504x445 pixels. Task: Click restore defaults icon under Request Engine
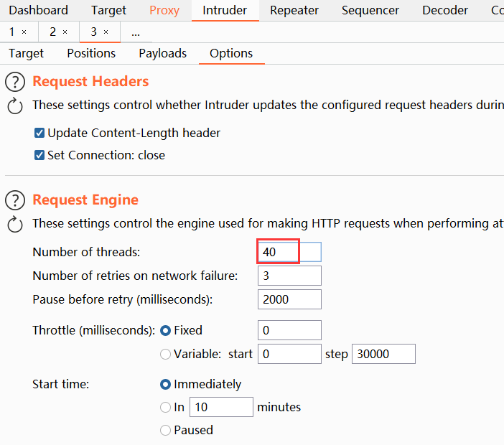click(x=16, y=225)
